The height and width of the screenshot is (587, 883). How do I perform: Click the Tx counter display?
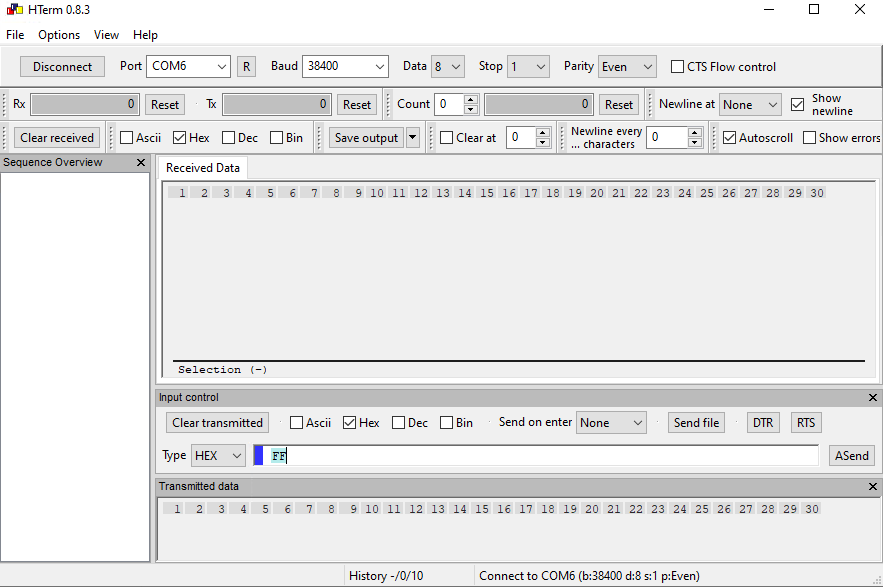pyautogui.click(x=277, y=105)
